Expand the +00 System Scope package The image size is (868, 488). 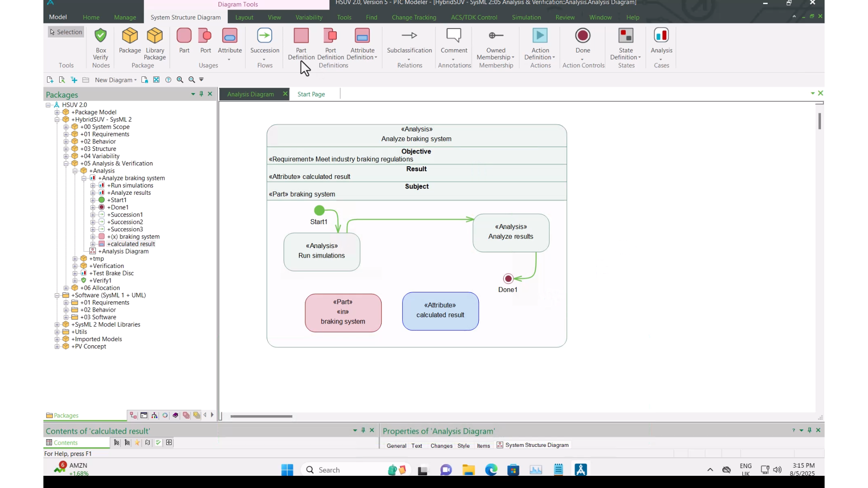click(66, 127)
